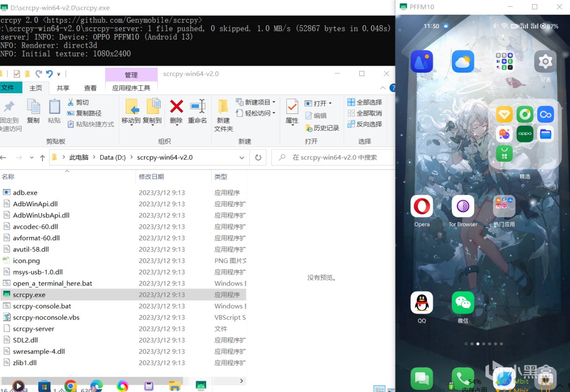The width and height of the screenshot is (570, 392).
Task: Switch to the 共享 ribbon tab
Action: 63,88
